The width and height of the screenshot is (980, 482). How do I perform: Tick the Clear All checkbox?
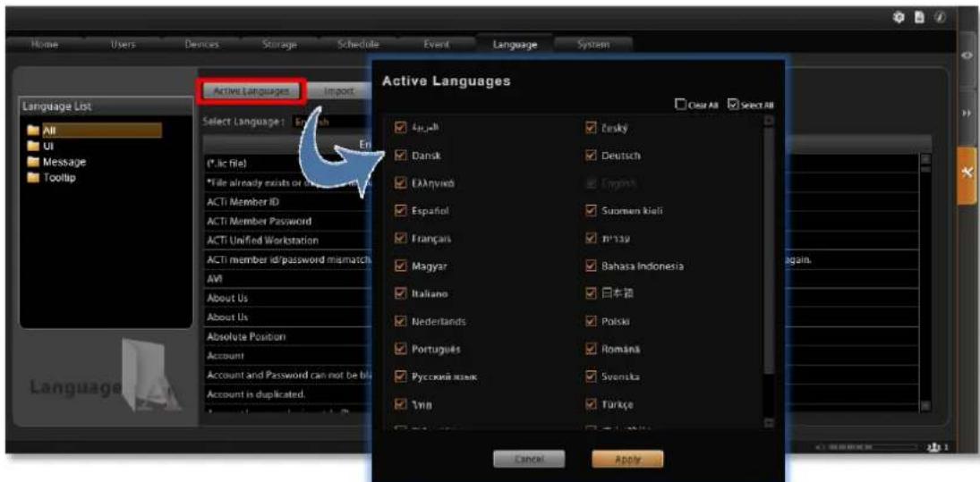click(679, 105)
